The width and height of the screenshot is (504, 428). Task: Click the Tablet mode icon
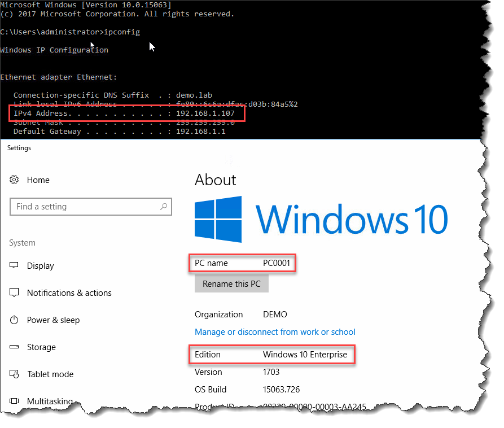[14, 374]
